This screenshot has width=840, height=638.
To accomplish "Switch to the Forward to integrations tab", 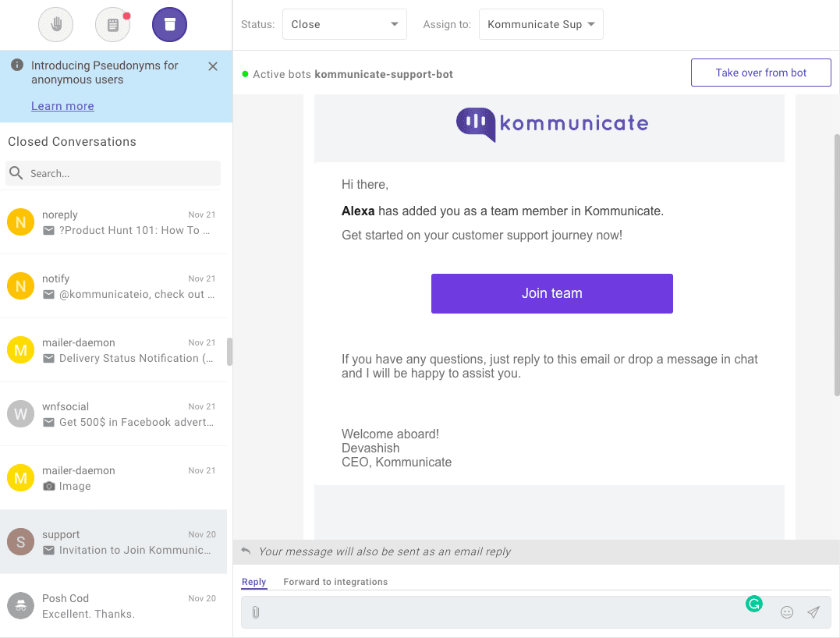I will tap(335, 582).
